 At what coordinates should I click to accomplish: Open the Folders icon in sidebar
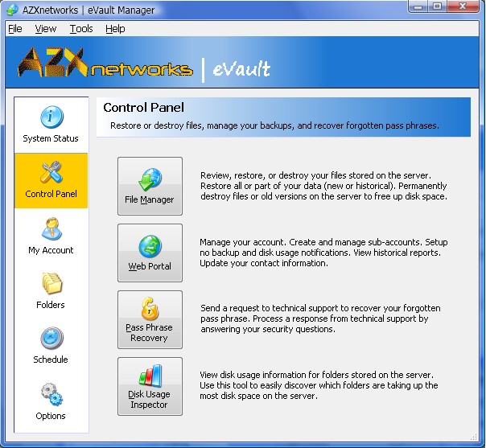click(51, 283)
